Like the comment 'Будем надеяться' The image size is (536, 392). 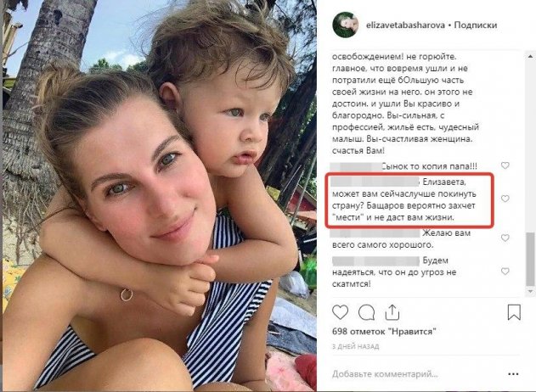point(505,272)
